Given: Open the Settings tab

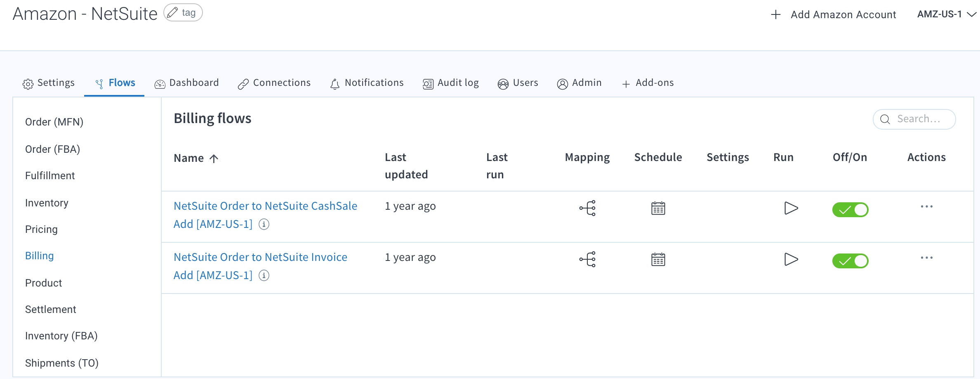Looking at the screenshot, I should tap(49, 83).
